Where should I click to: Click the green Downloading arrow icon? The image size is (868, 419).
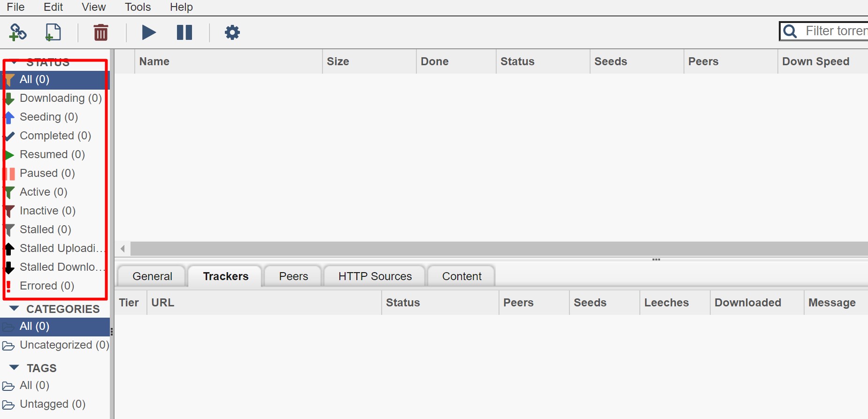coord(9,99)
